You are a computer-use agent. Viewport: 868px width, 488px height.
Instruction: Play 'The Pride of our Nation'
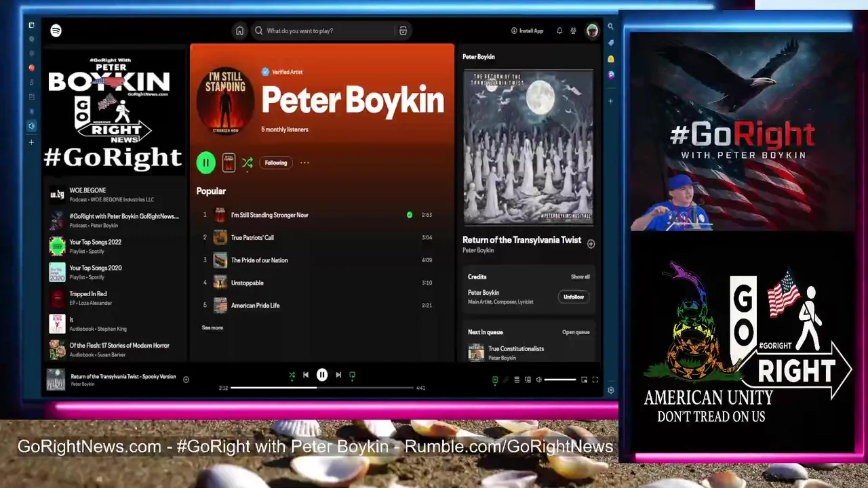[x=259, y=260]
